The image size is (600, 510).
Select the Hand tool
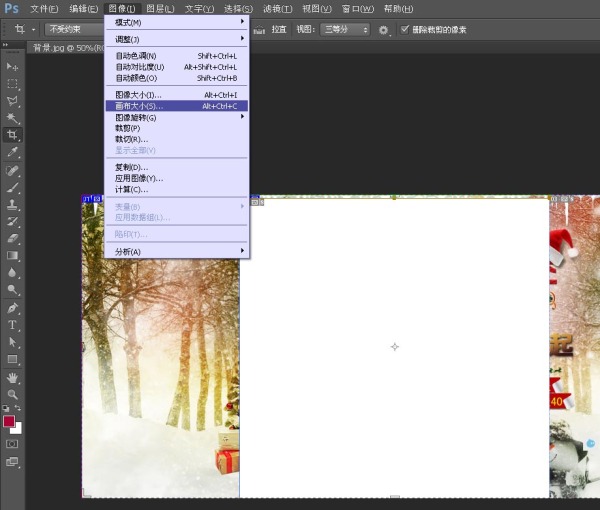click(x=13, y=377)
